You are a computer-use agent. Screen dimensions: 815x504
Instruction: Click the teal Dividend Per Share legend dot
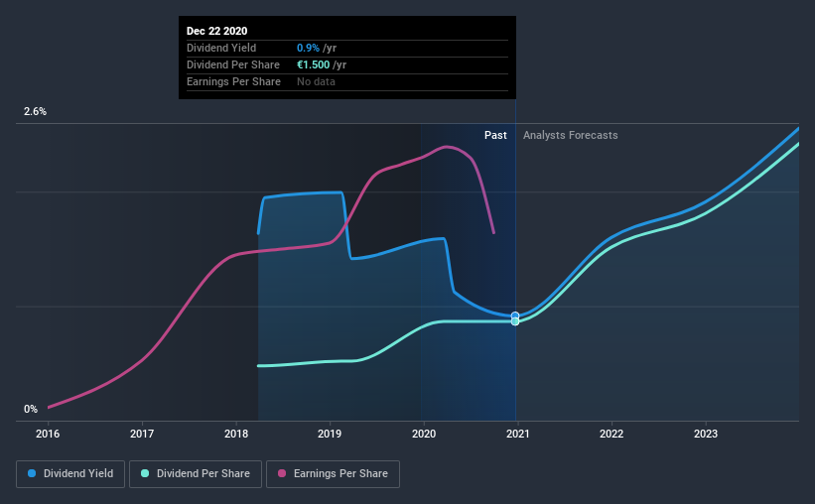point(145,473)
